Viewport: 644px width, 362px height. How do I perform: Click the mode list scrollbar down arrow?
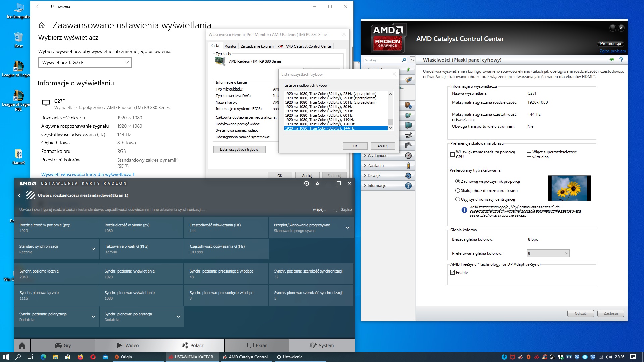click(390, 128)
